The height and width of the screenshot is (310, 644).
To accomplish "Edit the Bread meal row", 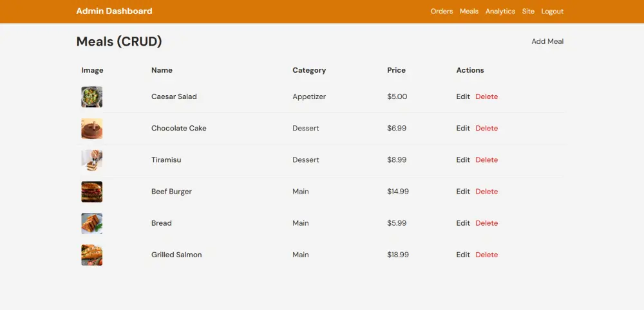I will 463,223.
